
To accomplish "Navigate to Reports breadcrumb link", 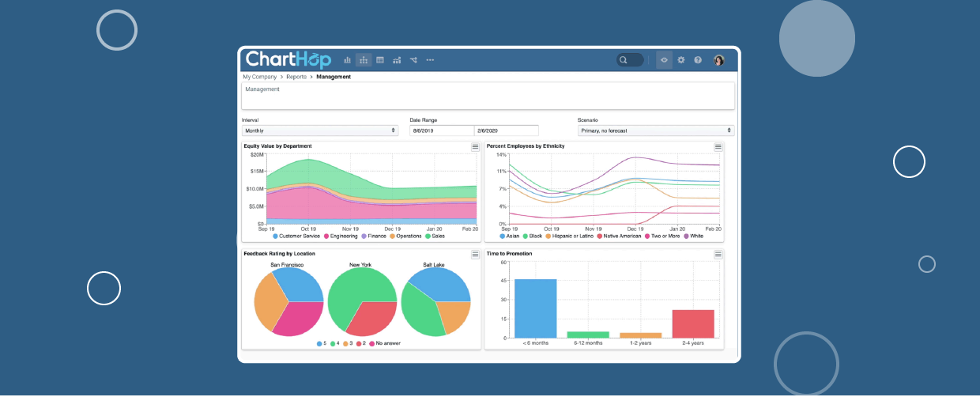I will coord(296,77).
